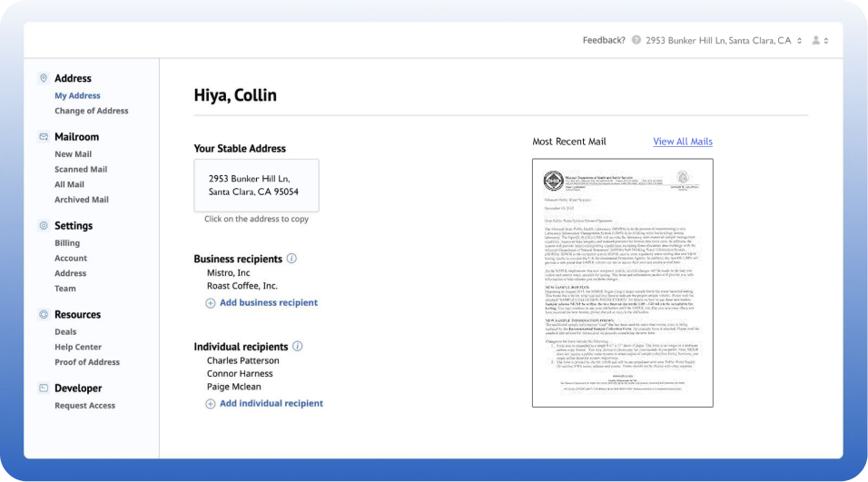Open the most recent mail thumbnail
This screenshot has height=482, width=868.
pos(622,283)
